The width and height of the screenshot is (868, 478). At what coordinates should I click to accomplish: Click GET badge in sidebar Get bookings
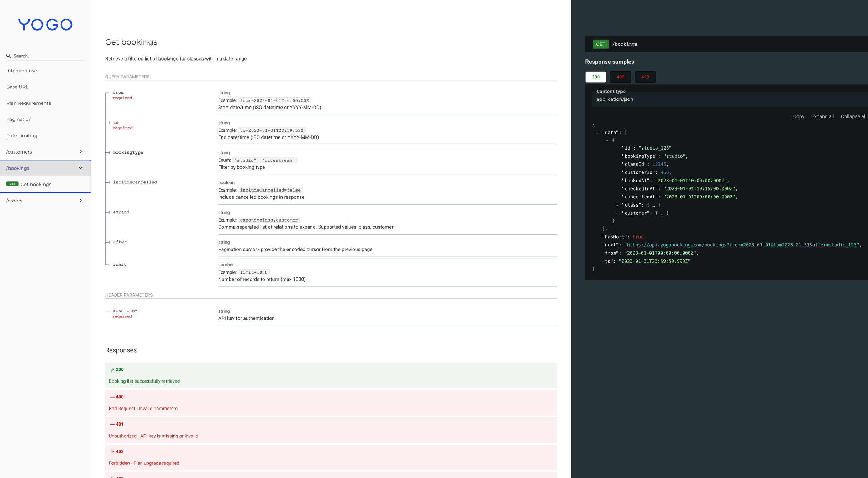pos(12,184)
